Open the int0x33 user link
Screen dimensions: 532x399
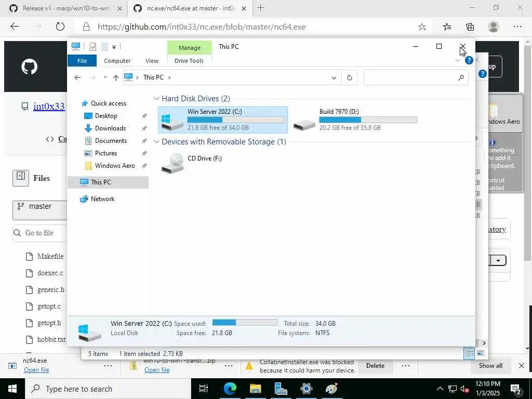[49, 106]
